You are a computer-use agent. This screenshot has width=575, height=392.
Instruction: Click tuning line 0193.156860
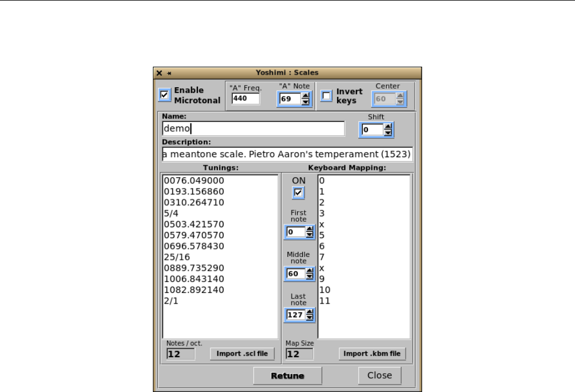pos(194,191)
